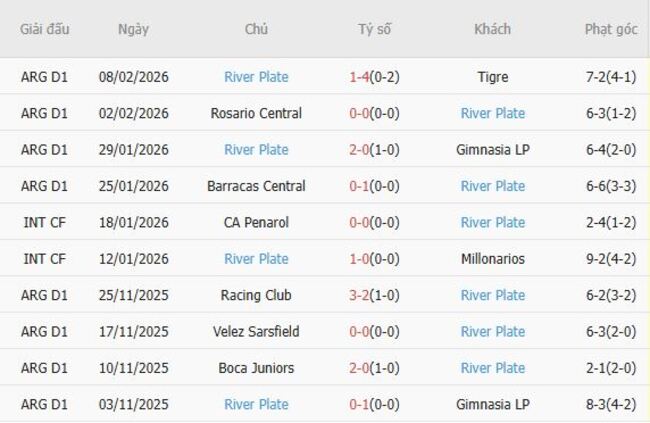
Task: Click River Plate in Velez Sarsfield row
Action: [x=492, y=331]
